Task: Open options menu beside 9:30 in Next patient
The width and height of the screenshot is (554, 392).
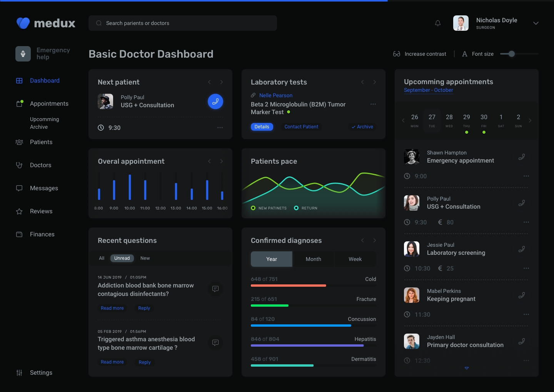Action: click(x=220, y=128)
